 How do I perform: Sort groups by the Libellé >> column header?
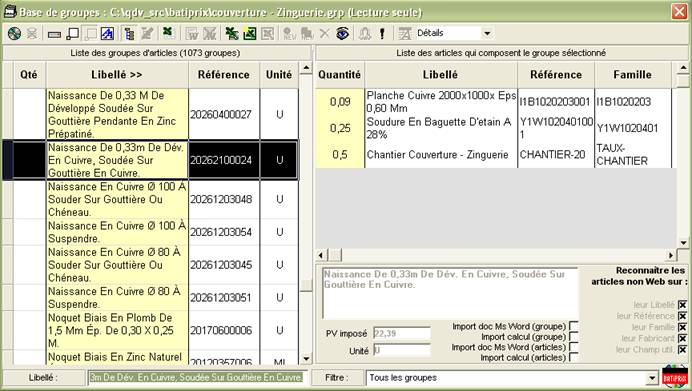tap(117, 75)
